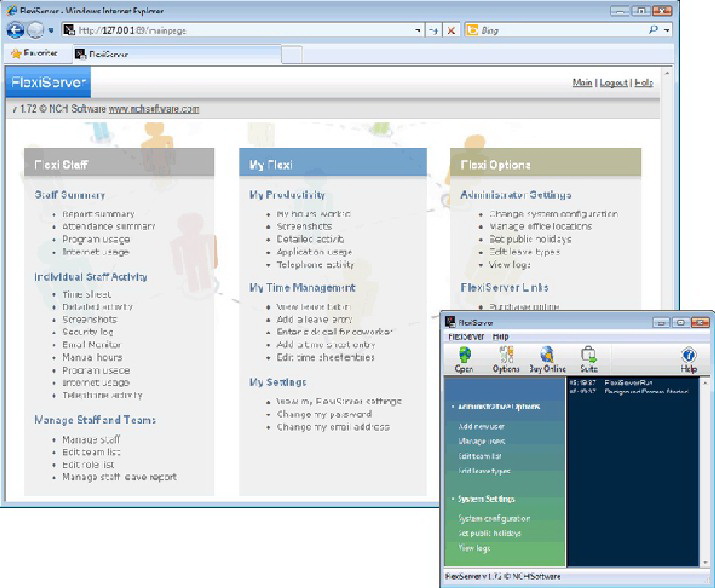The height and width of the screenshot is (588, 715).
Task: Open Manage staff leave report link
Action: (119, 477)
